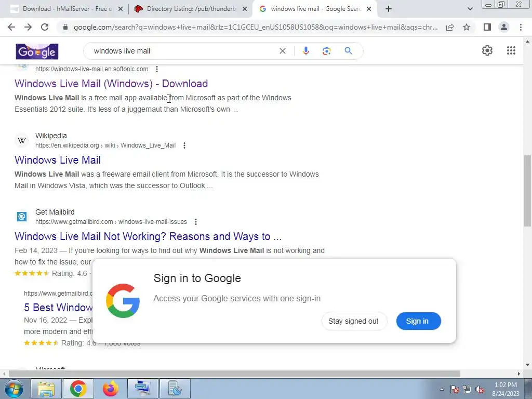Open the Windows Start menu

[14, 389]
